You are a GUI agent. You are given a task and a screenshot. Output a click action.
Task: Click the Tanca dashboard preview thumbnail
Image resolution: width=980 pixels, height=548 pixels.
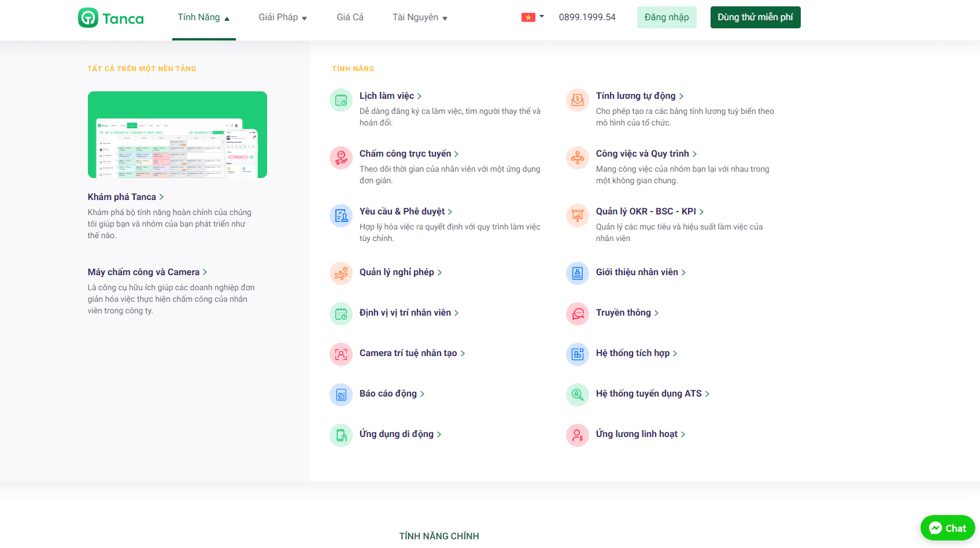tap(177, 135)
